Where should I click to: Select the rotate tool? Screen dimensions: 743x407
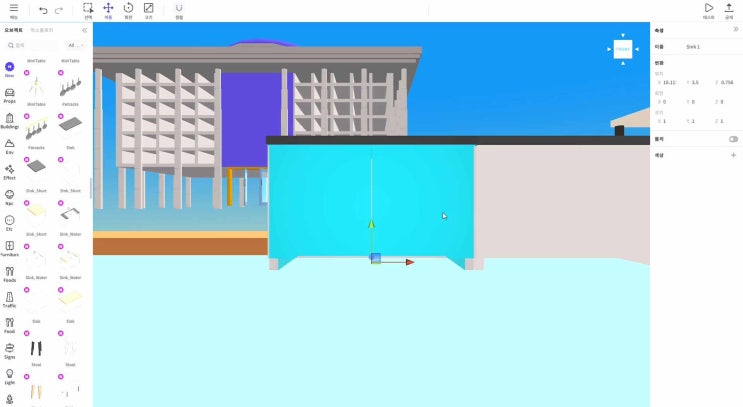pyautogui.click(x=128, y=10)
